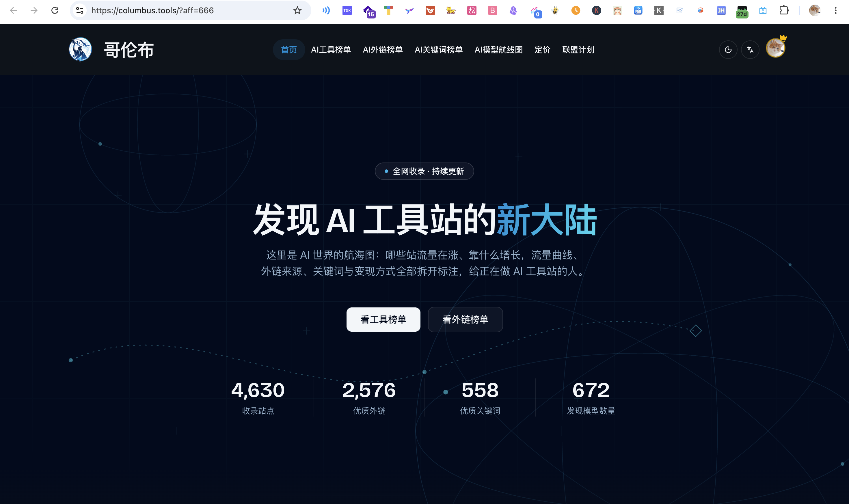Click the red and blue swirl extension icon

tap(700, 10)
